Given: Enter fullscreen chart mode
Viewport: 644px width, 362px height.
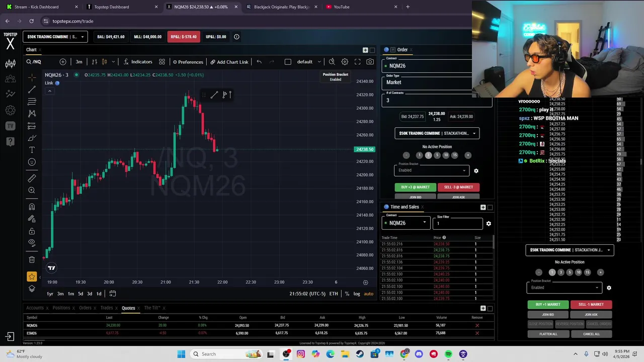Looking at the screenshot, I should tap(357, 62).
